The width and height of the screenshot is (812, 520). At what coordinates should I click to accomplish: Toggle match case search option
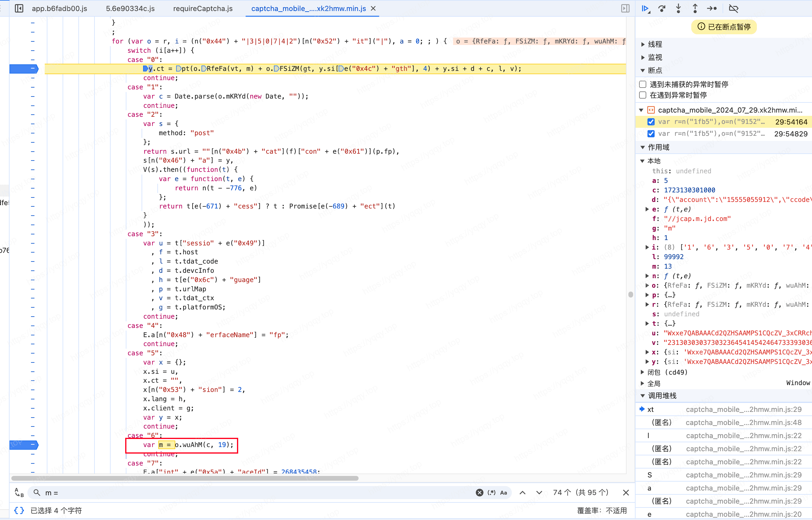tap(503, 493)
